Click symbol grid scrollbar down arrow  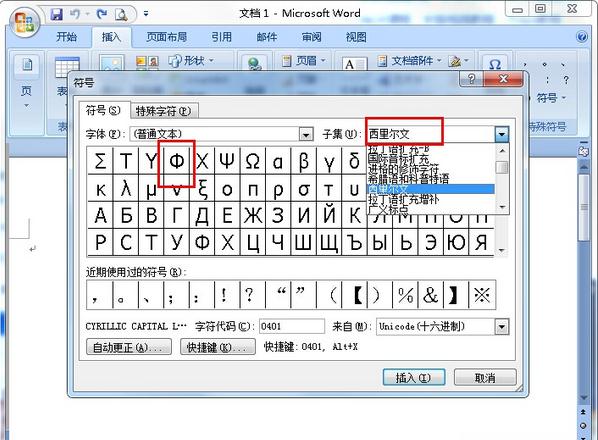(502, 251)
